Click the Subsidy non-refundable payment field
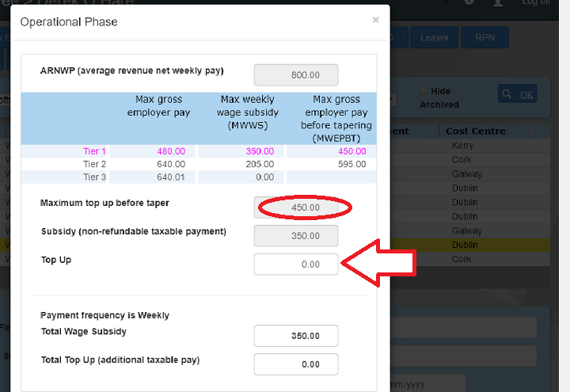The image size is (570, 392). point(296,236)
